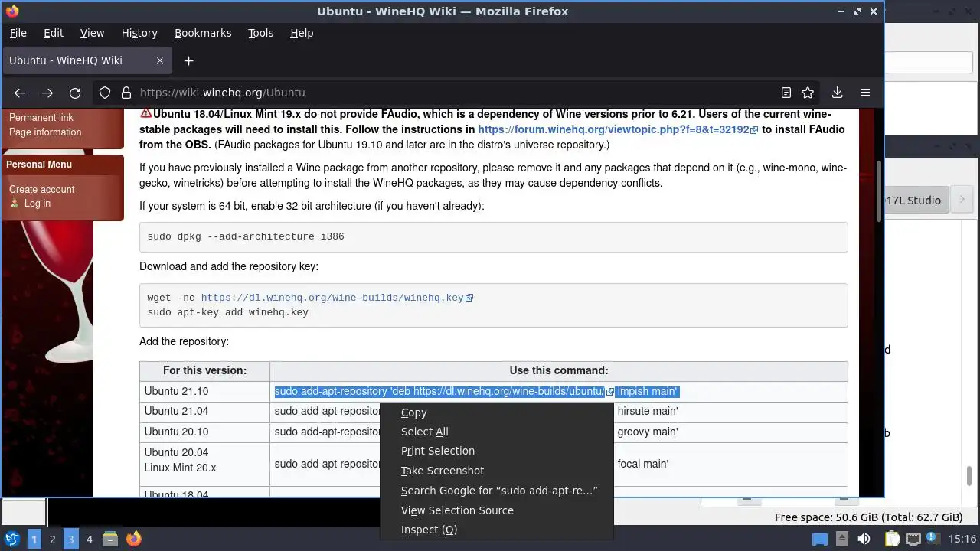
Task: Choose Inspect (Q) from the context menu
Action: click(497, 530)
